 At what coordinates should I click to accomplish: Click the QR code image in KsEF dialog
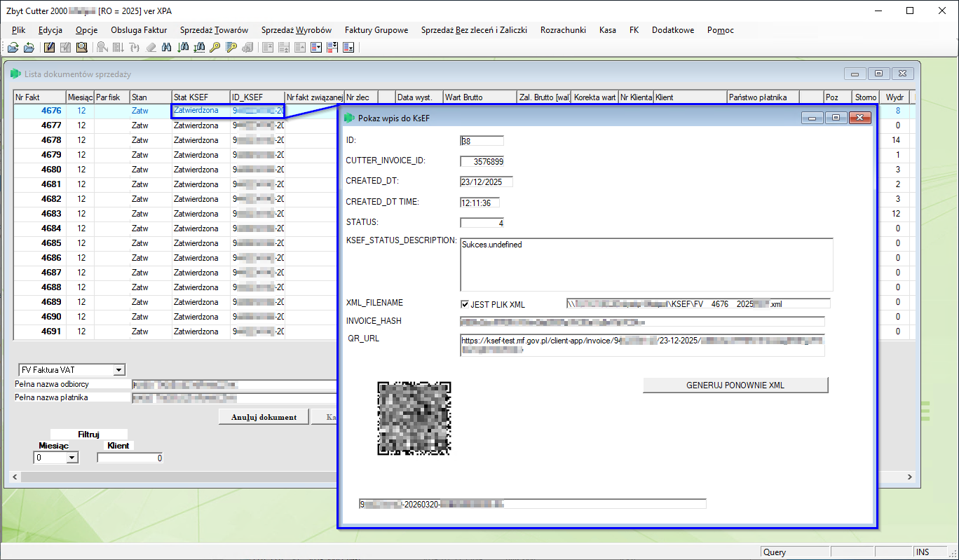pyautogui.click(x=414, y=418)
